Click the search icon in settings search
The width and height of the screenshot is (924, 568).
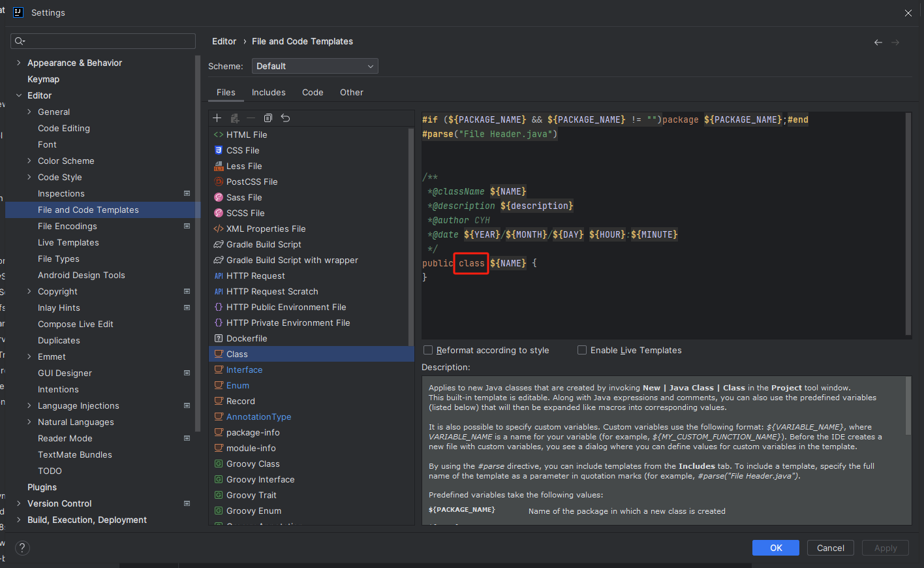(20, 41)
